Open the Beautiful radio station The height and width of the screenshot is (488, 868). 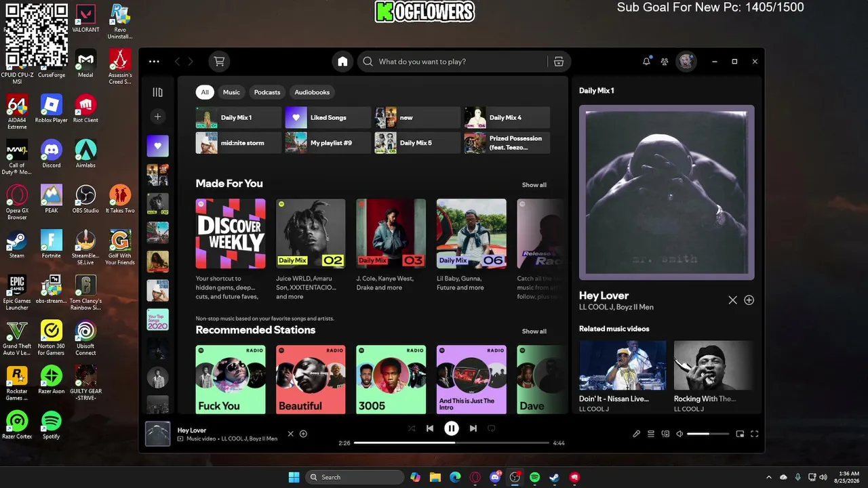311,379
